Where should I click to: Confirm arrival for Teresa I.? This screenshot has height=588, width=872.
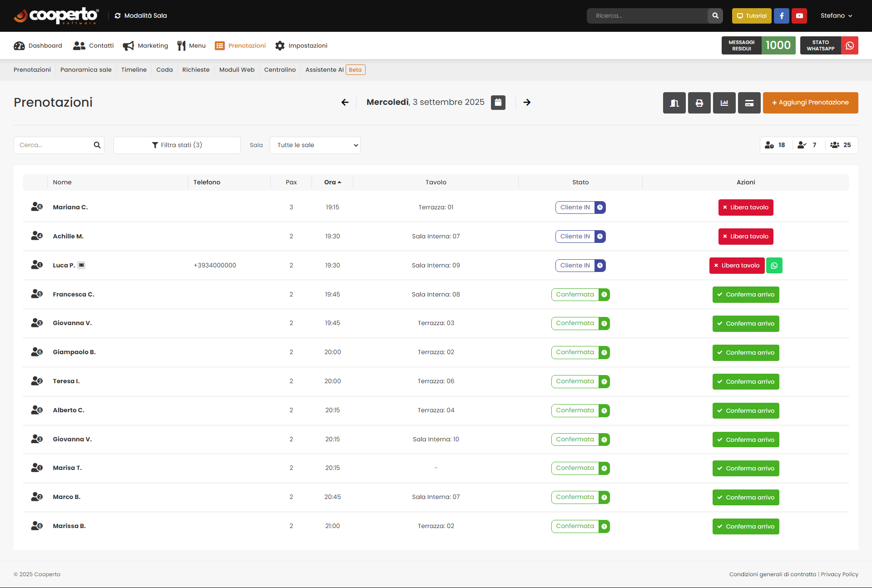tap(746, 382)
